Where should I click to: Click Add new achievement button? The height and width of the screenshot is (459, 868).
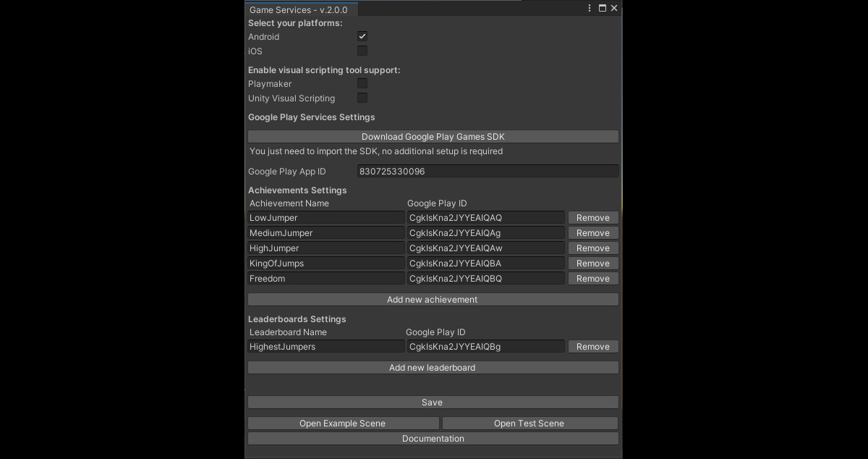(x=433, y=300)
